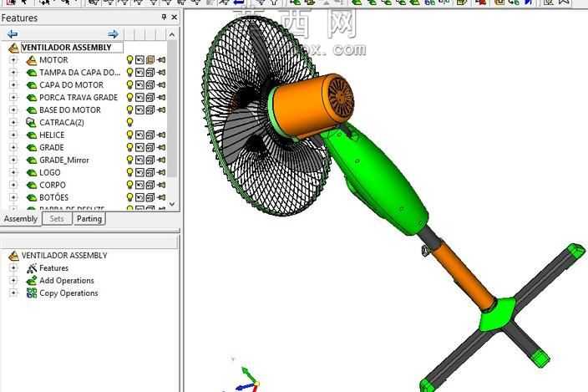The width and height of the screenshot is (588, 392).
Task: Click the CATRACA(2) part icon
Action: 31,122
